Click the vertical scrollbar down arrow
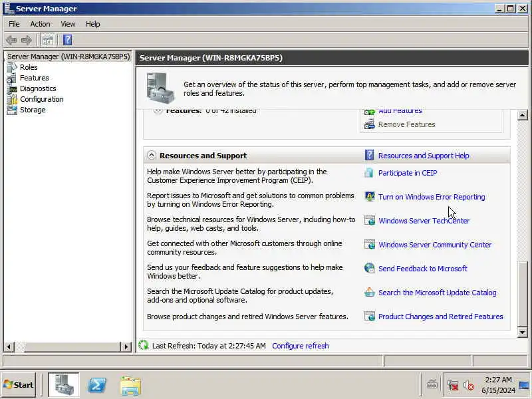The height and width of the screenshot is (399, 532). tap(523, 332)
